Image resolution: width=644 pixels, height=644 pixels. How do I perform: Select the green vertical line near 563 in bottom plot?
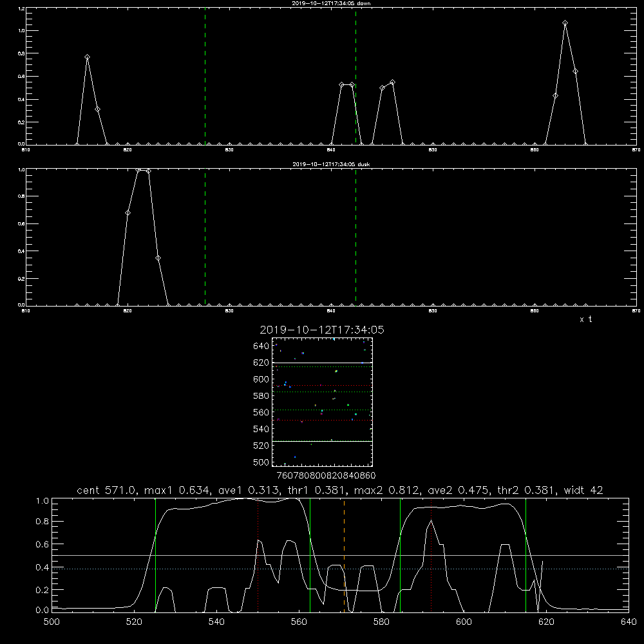point(310,554)
